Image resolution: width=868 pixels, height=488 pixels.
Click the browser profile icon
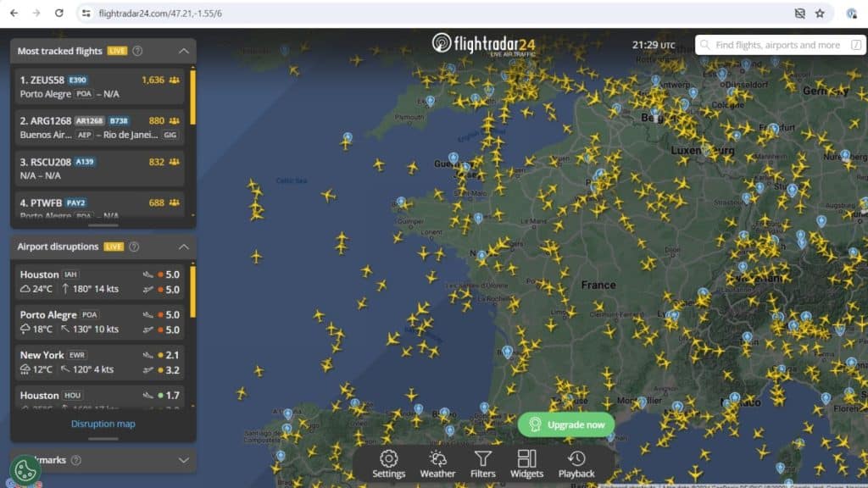point(851,14)
